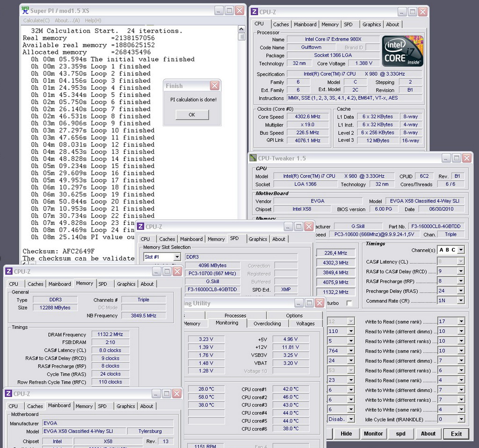Click the Hide button in CPU-Tweaker
Image resolution: width=479 pixels, height=448 pixels.
346,434
